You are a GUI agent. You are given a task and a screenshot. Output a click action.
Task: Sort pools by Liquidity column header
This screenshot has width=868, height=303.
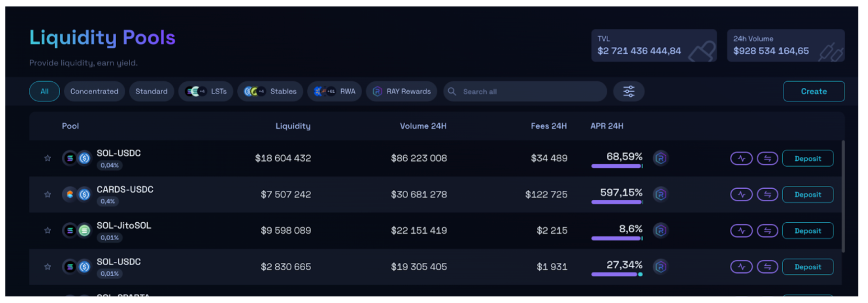point(292,126)
